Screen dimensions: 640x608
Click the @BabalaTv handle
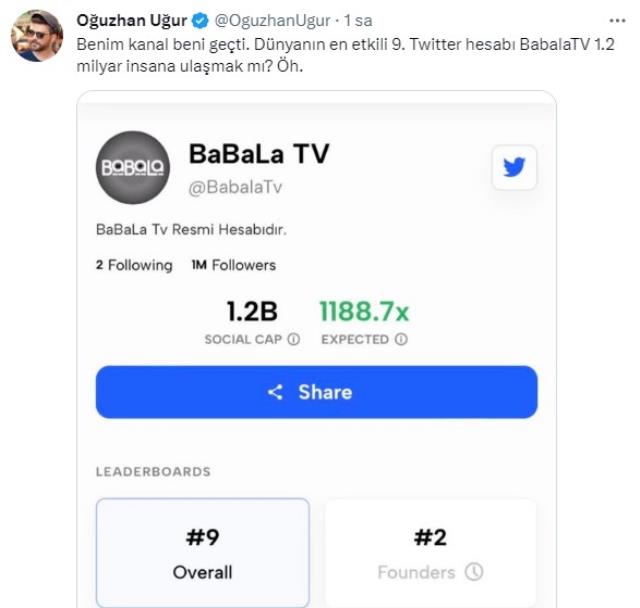[x=228, y=187]
